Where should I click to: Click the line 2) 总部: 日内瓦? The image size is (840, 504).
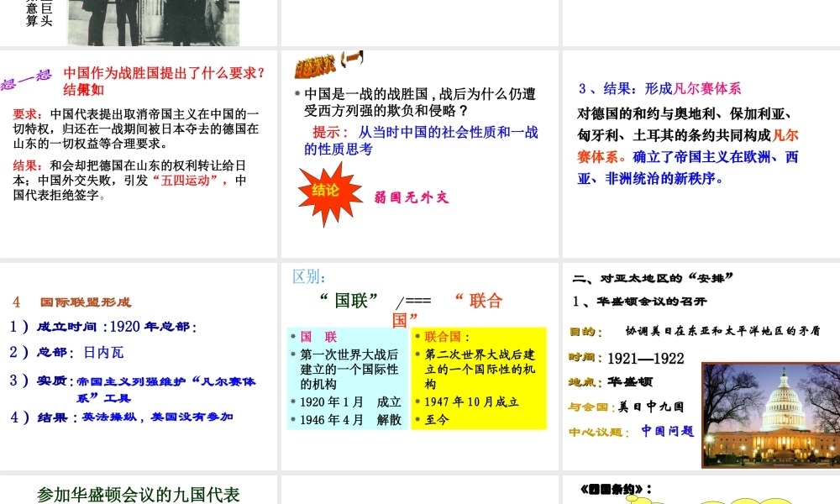[66, 352]
